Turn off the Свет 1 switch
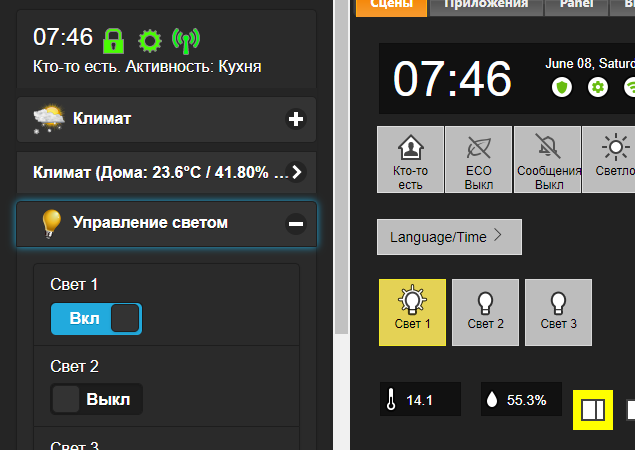The image size is (635, 450). click(x=96, y=319)
